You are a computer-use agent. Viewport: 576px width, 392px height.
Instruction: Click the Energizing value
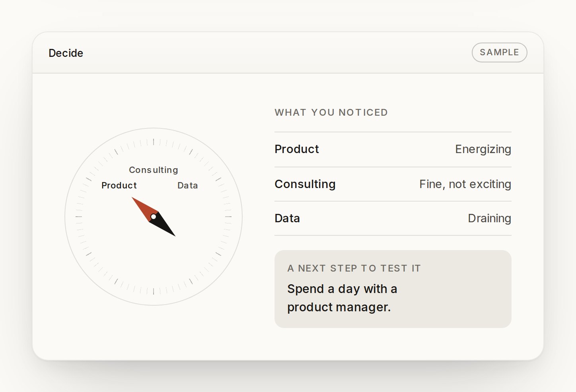(x=483, y=149)
